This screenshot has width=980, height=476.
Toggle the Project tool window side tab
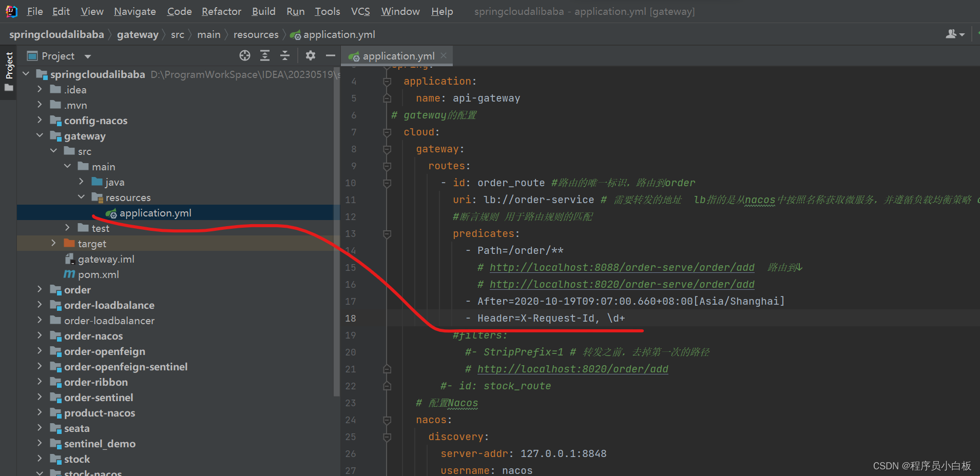[x=9, y=71]
